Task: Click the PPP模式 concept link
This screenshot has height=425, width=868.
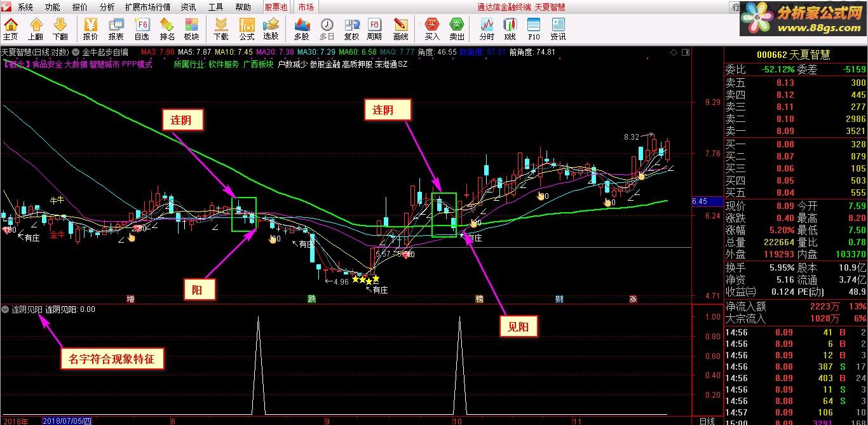Action: point(137,64)
